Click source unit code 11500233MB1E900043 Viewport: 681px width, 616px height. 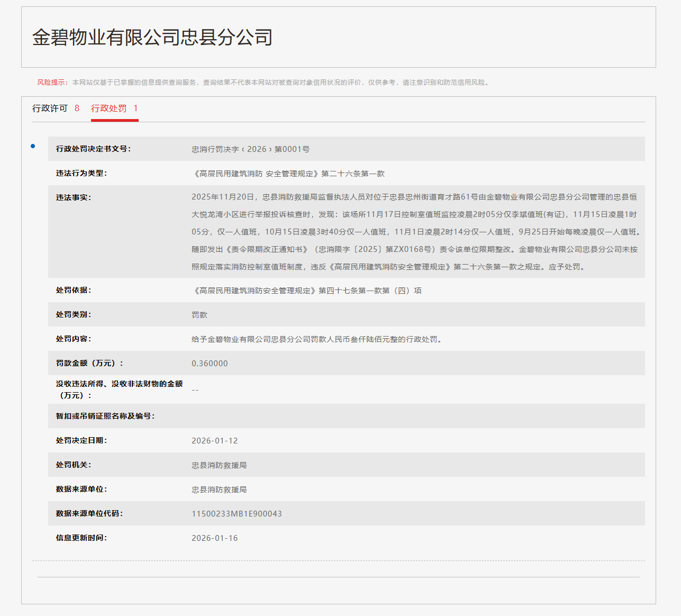[237, 514]
